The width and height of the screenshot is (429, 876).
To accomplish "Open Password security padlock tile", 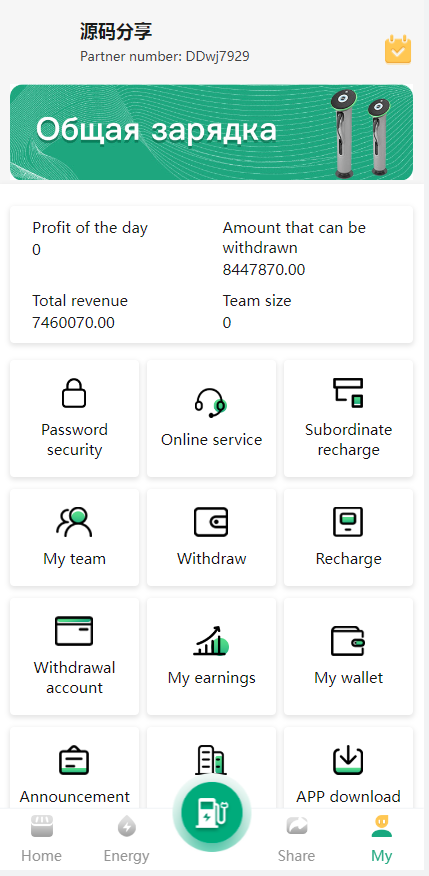I will tap(74, 418).
